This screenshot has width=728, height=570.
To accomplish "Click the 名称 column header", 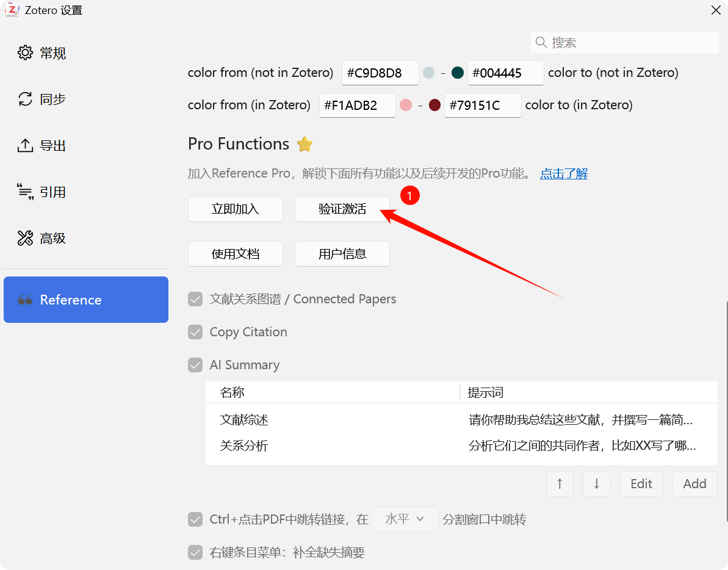I will point(333,392).
